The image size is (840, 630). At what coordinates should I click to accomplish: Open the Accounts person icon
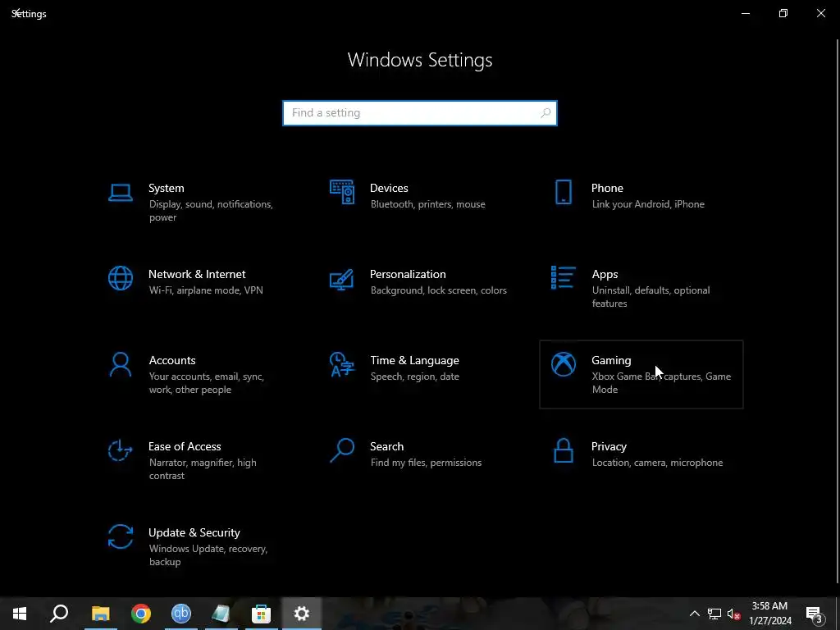tap(120, 364)
